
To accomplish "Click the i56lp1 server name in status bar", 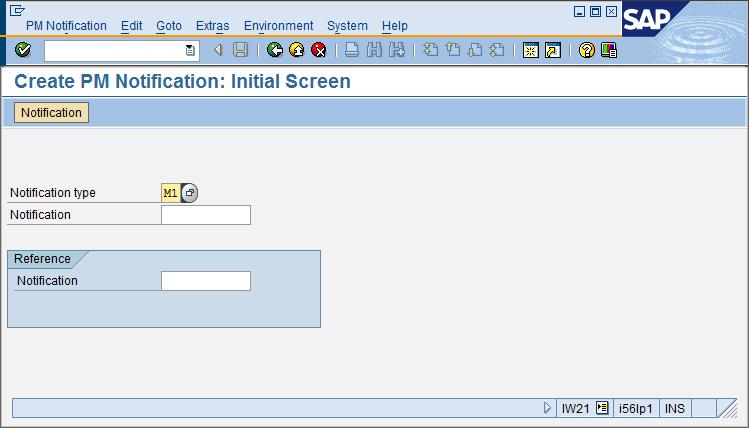I will coord(636,409).
